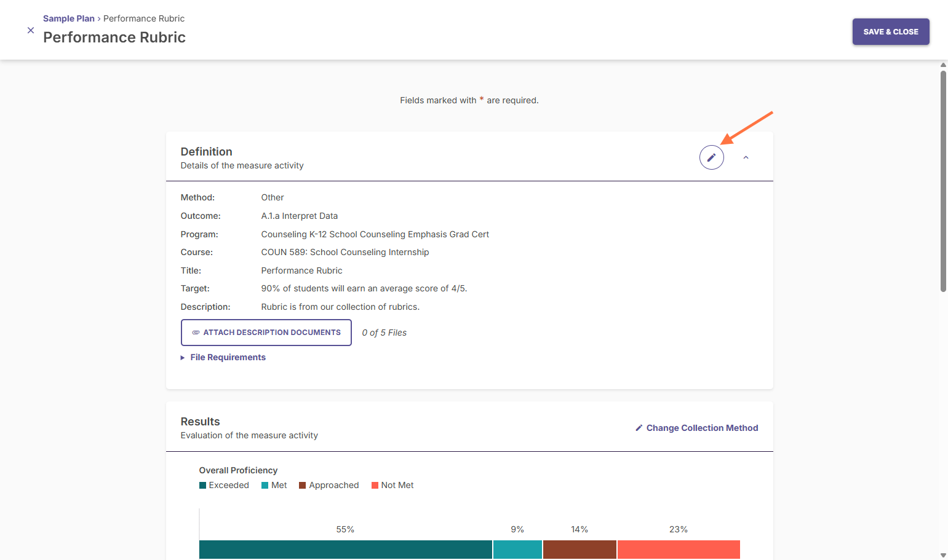Expand the File Requirements disclosure
The image size is (948, 560).
pyautogui.click(x=223, y=357)
